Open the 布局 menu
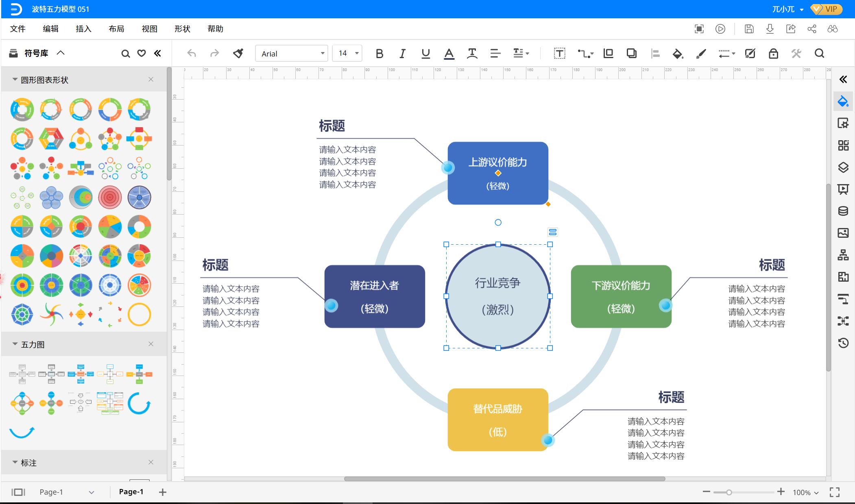This screenshot has width=855, height=504. click(116, 29)
